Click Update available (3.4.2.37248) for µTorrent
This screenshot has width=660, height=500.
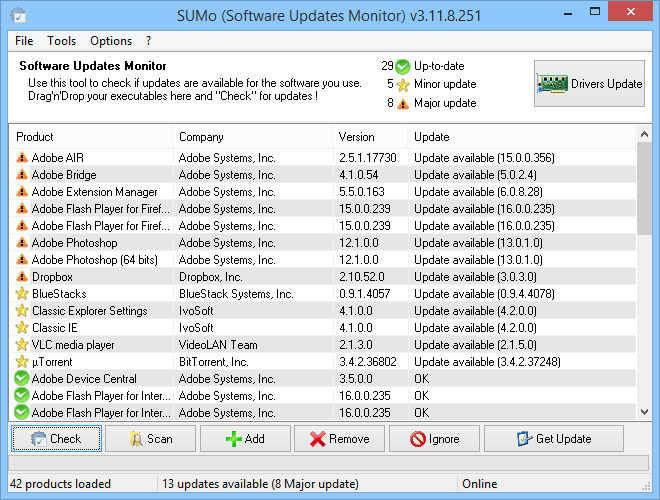[x=487, y=362]
